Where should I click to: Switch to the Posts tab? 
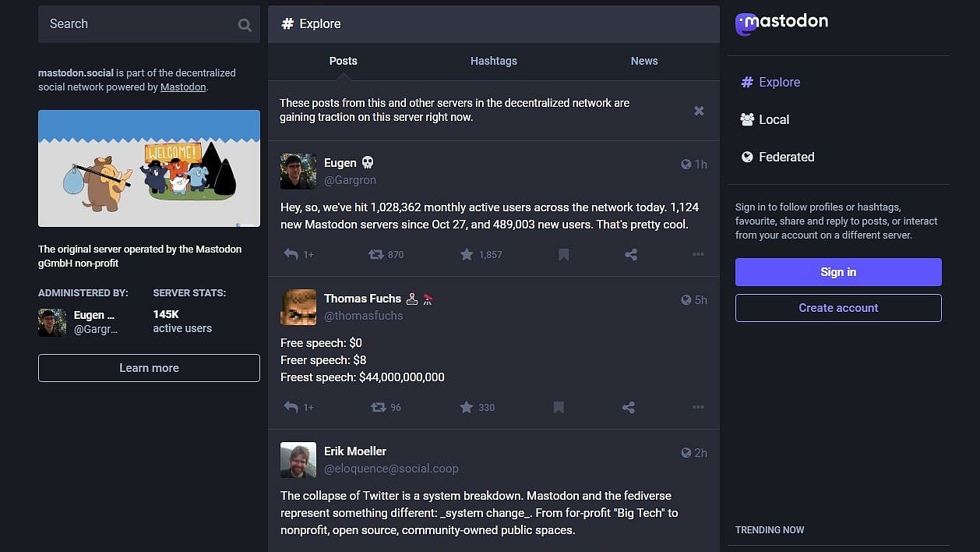(x=343, y=61)
